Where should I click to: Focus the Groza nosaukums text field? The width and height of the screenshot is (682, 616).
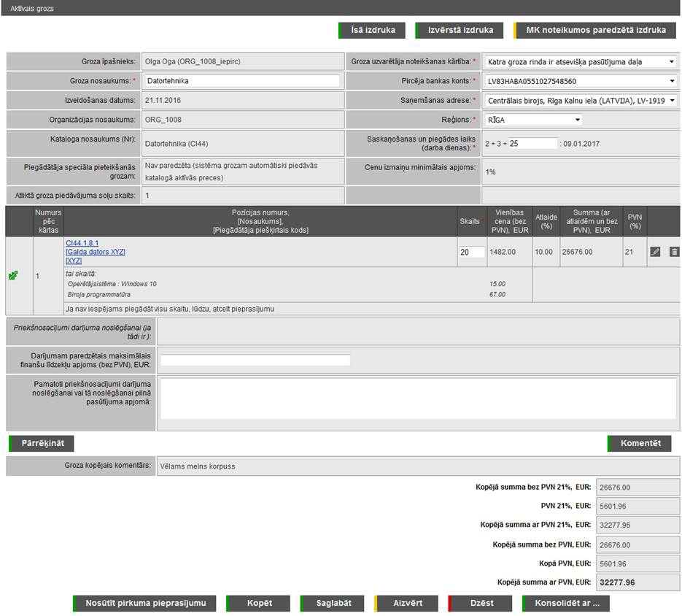[x=241, y=81]
